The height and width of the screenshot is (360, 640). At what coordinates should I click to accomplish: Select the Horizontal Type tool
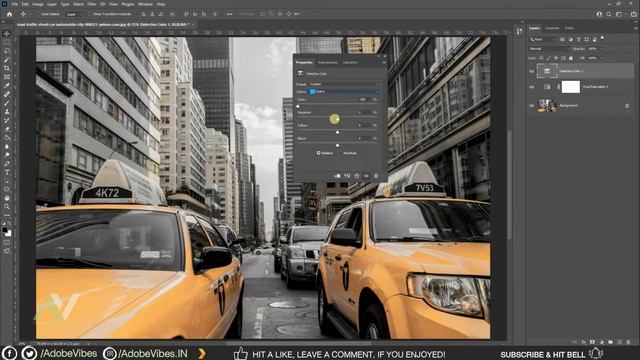(x=7, y=172)
